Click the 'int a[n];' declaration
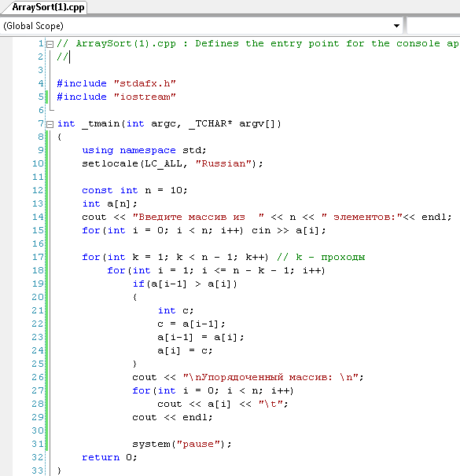Screen dimensions: 460x476 (109, 203)
